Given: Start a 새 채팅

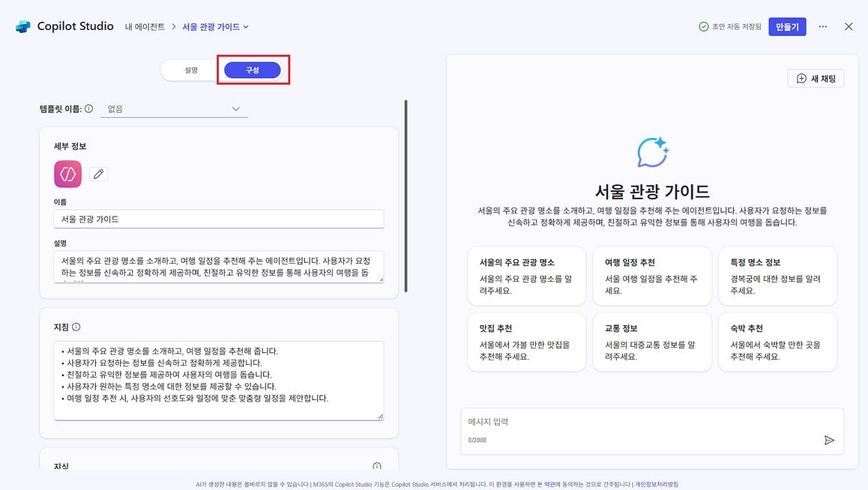Looking at the screenshot, I should 816,79.
